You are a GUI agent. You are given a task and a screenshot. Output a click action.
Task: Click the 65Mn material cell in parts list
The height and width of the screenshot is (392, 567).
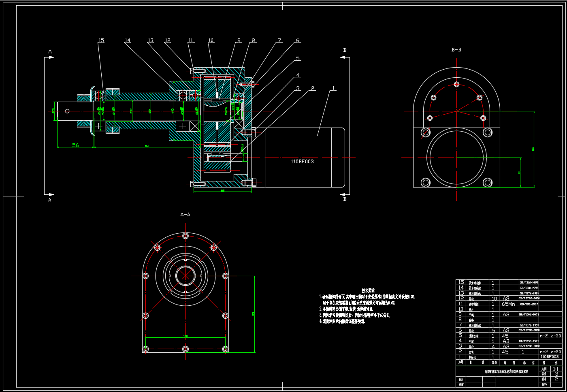508,304
